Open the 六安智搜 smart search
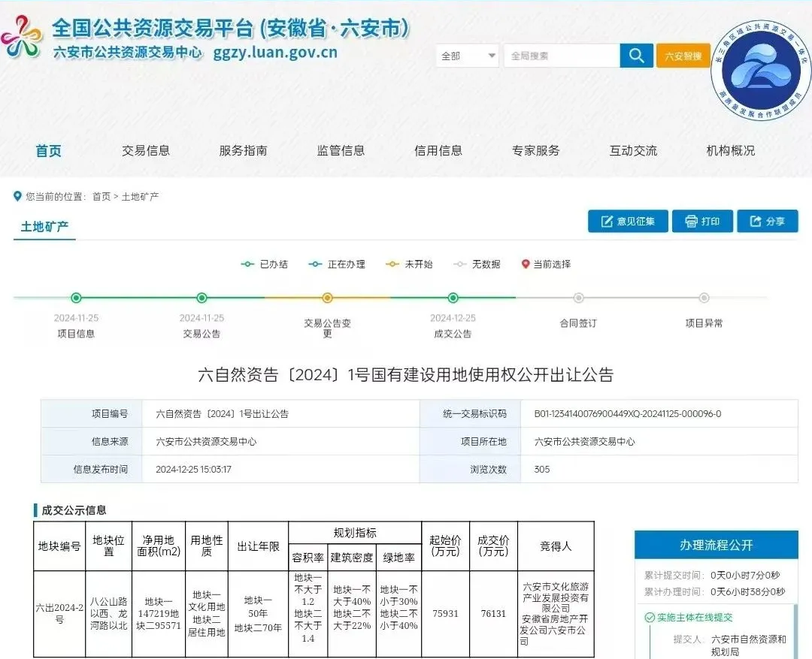Viewport: 812px width, 659px height. pos(683,56)
